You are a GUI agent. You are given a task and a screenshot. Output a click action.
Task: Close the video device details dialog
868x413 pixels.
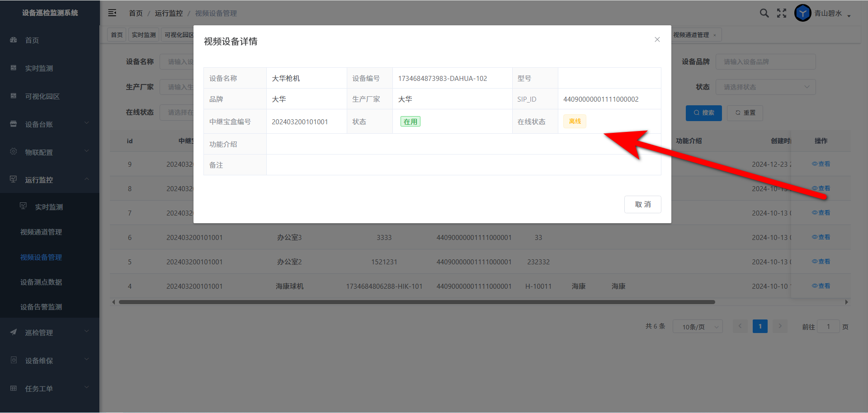click(657, 40)
